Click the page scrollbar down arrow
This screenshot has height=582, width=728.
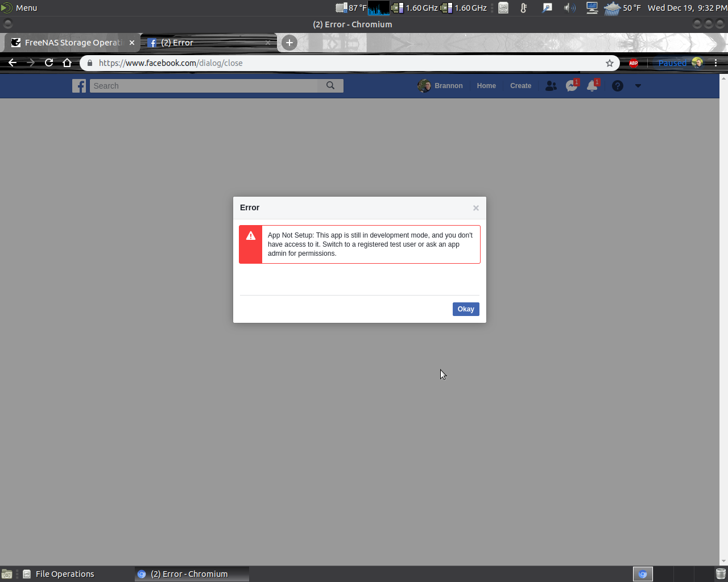click(723, 562)
